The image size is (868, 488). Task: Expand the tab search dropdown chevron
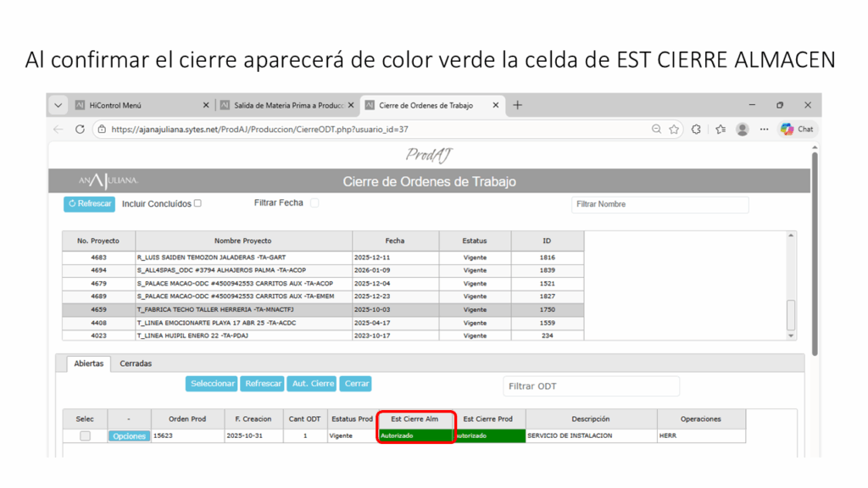pos(58,106)
